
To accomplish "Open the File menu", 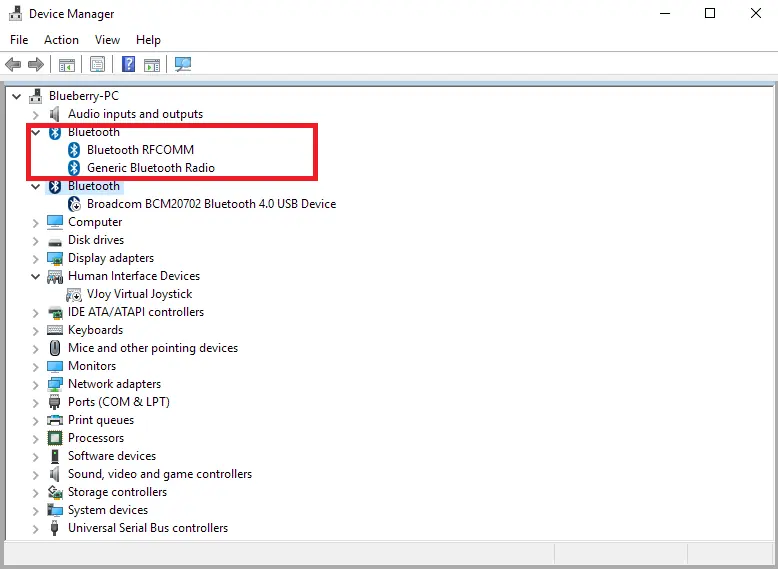I will pyautogui.click(x=19, y=40).
